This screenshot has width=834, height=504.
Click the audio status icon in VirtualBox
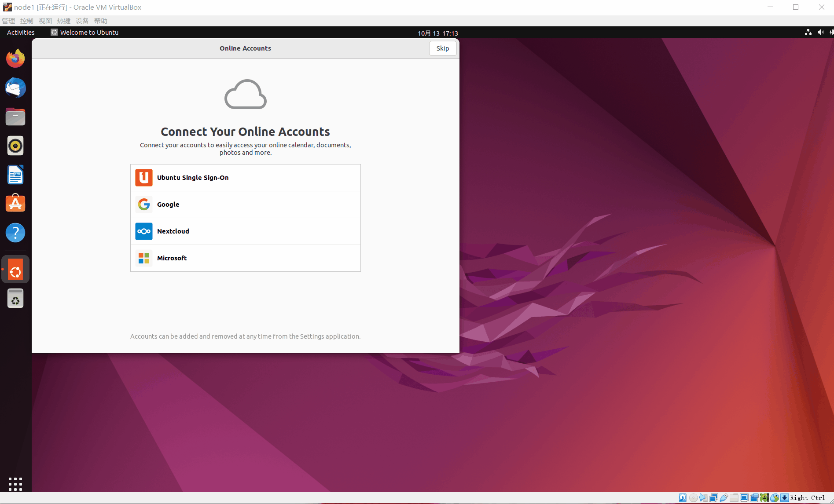pyautogui.click(x=703, y=497)
